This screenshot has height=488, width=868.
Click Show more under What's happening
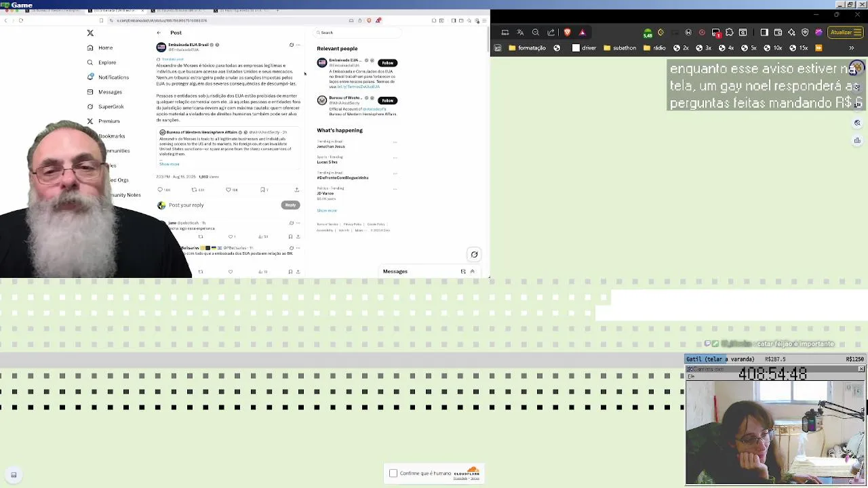[327, 210]
